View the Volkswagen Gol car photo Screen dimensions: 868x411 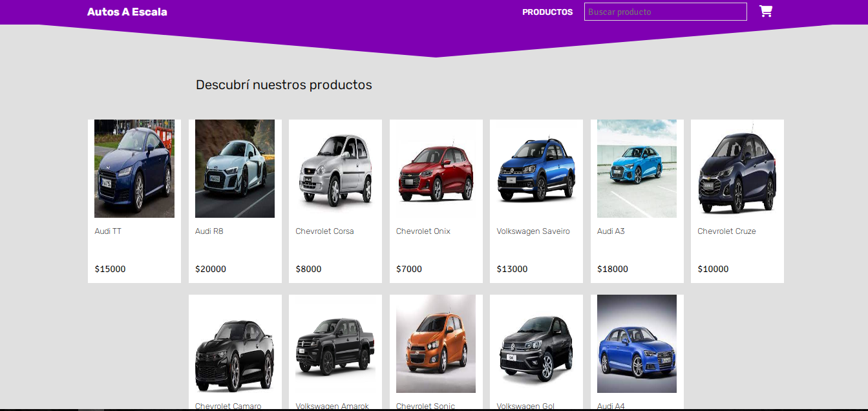tap(536, 344)
